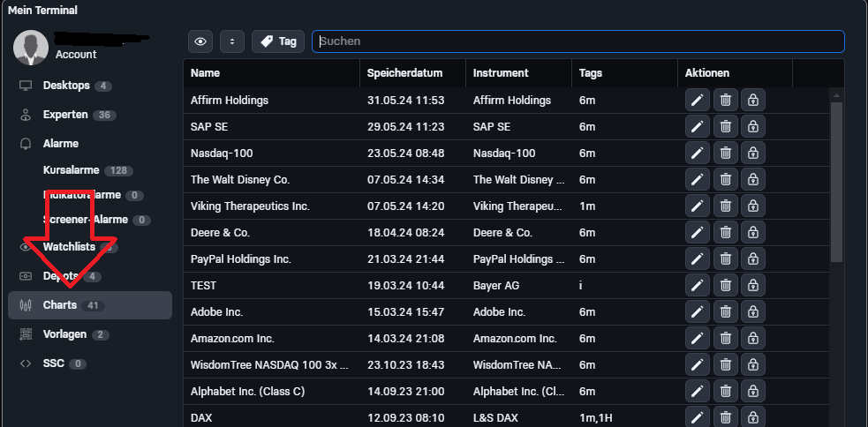Open the sort order dropdown button
Viewport: 868px width, 427px height.
[x=232, y=41]
